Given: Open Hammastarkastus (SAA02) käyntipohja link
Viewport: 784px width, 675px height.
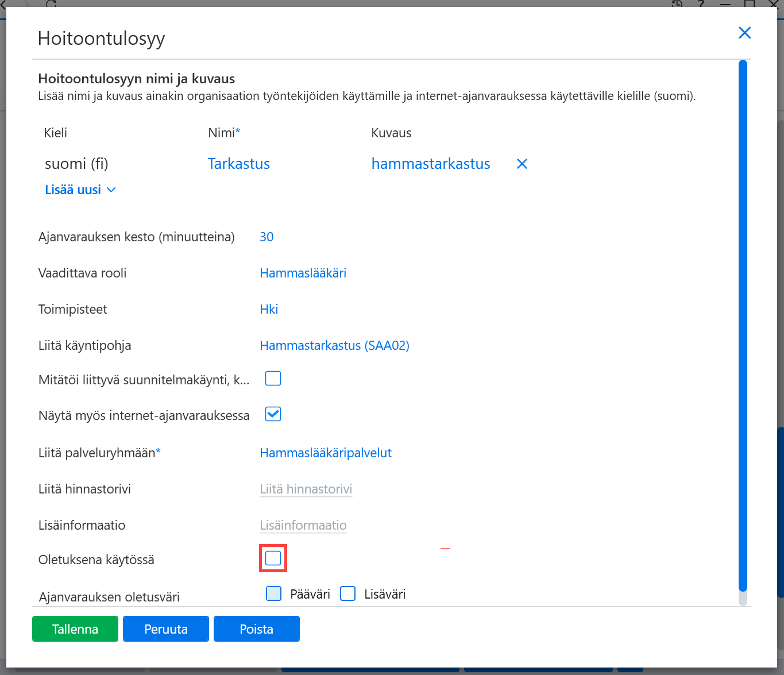Looking at the screenshot, I should click(x=334, y=345).
